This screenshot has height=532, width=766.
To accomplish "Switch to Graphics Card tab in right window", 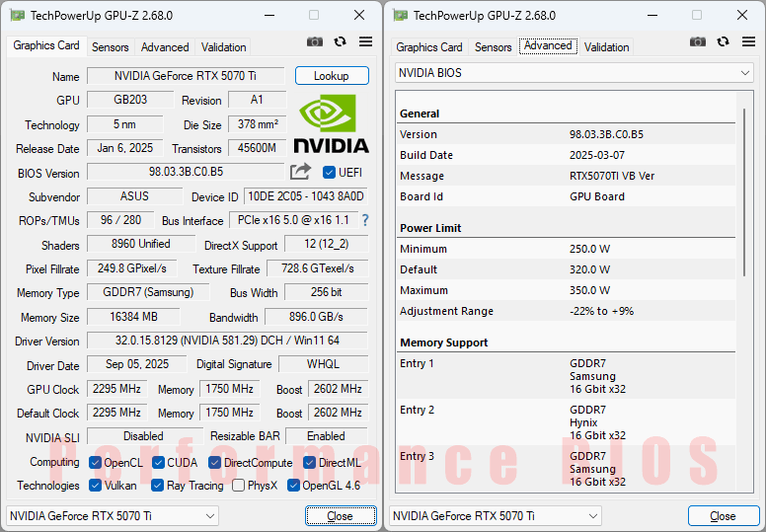I will tap(429, 47).
